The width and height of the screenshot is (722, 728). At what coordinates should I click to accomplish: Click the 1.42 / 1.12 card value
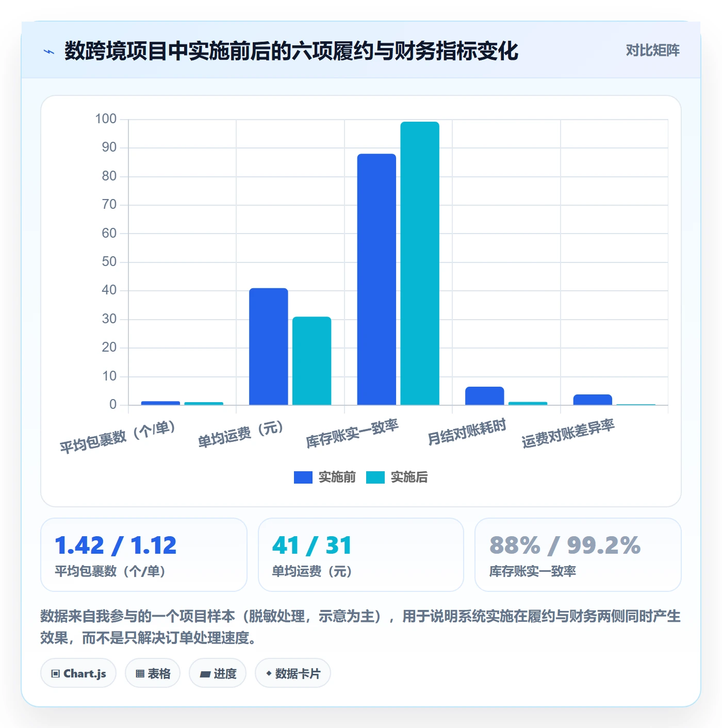[116, 545]
